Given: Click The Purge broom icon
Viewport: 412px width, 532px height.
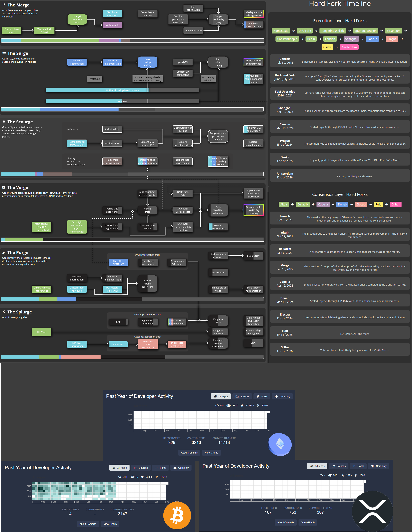Looking at the screenshot, I should 4,253.
